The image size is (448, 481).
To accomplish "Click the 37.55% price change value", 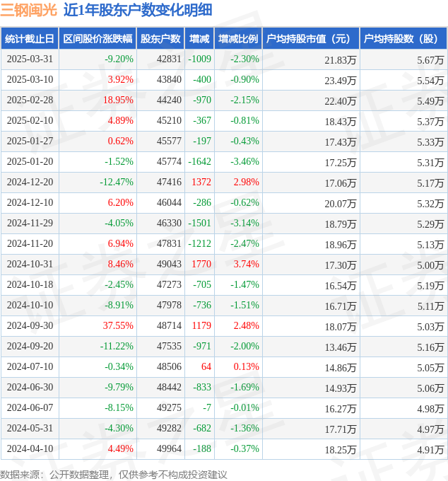I will (118, 325).
